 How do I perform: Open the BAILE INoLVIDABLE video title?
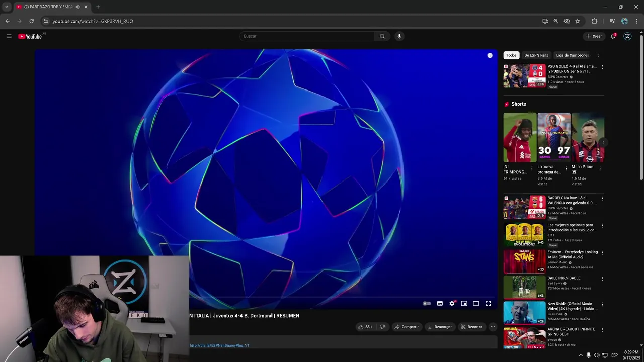(x=564, y=278)
